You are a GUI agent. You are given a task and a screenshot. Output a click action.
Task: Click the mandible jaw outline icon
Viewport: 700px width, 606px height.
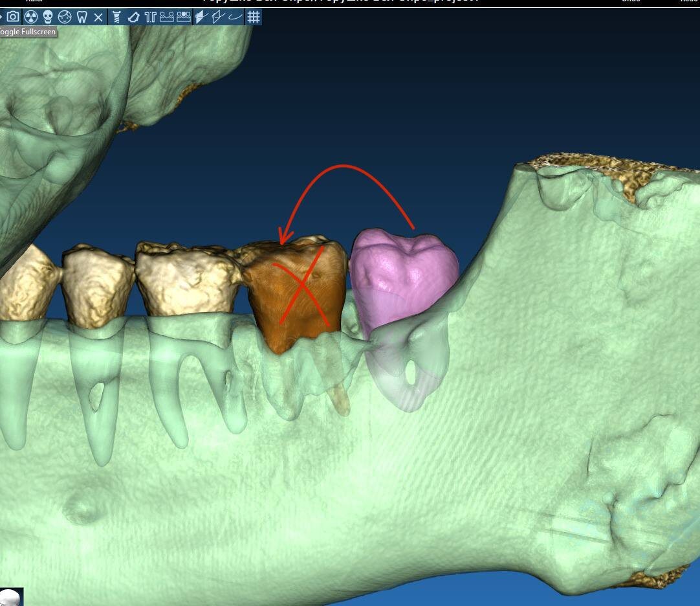point(133,17)
